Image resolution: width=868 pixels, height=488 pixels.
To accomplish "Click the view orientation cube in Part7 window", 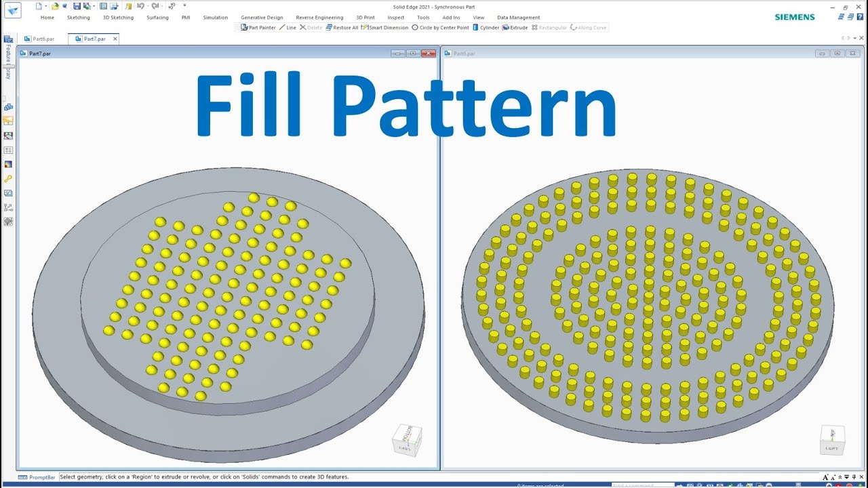I will [407, 440].
